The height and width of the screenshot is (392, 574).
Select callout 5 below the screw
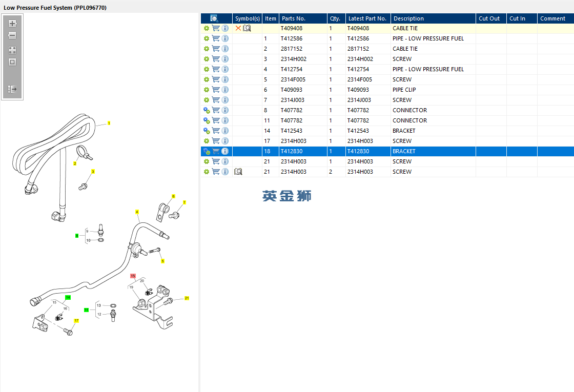tap(162, 261)
